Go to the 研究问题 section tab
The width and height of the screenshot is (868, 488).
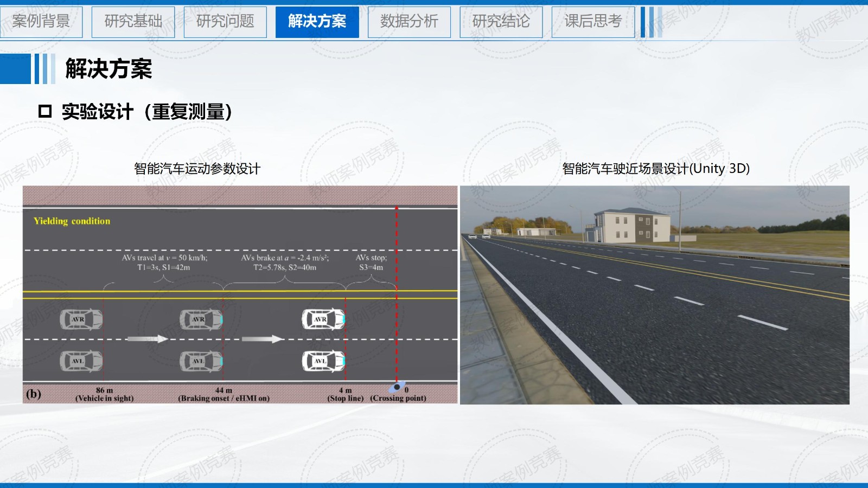[225, 22]
